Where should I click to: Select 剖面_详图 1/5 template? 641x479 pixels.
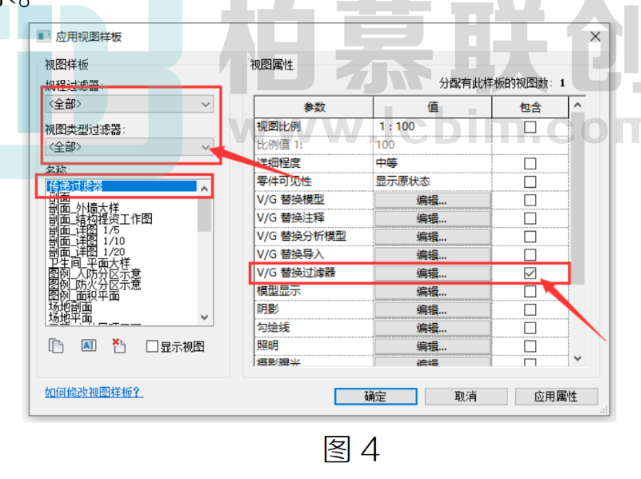(84, 230)
